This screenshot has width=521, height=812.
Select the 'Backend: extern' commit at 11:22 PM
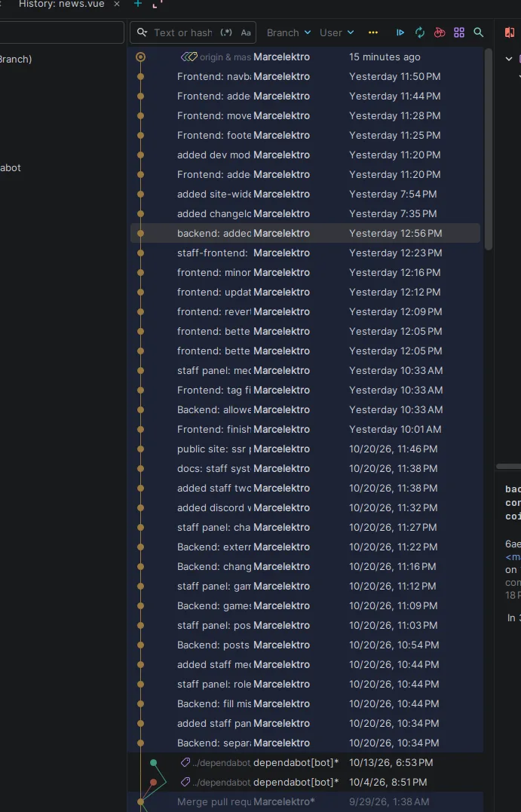[x=305, y=547]
